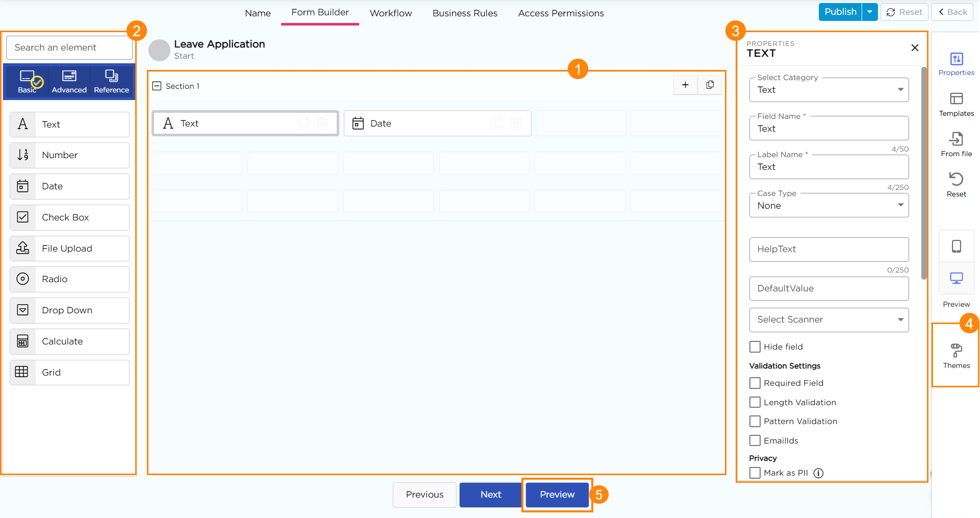
Task: Switch to the Workflow tab
Action: pyautogui.click(x=390, y=13)
